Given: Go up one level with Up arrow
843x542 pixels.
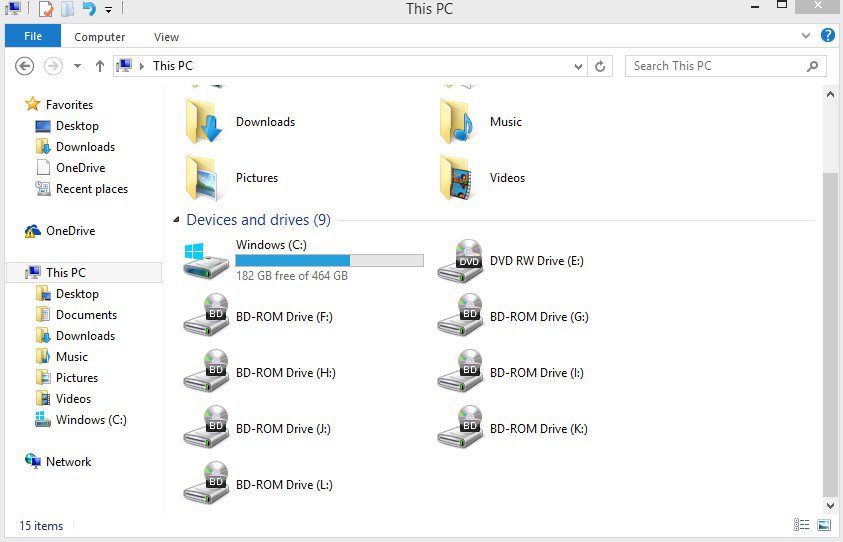Looking at the screenshot, I should (x=99, y=66).
